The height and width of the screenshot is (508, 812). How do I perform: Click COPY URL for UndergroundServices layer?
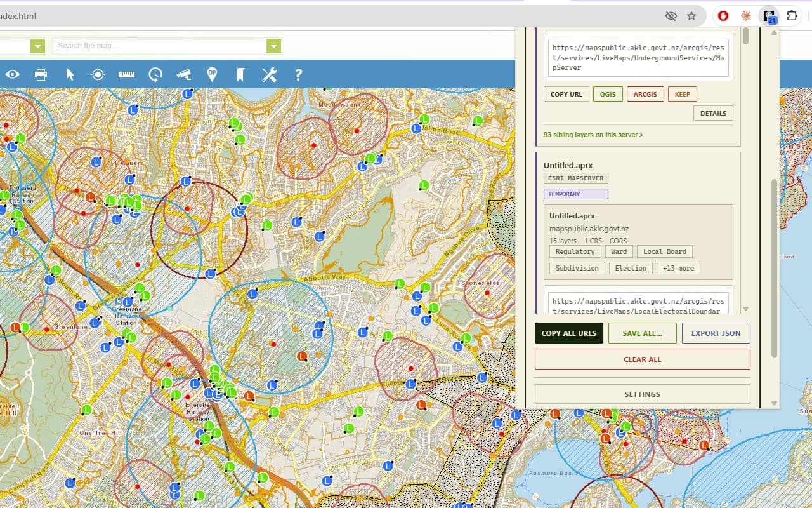tap(566, 94)
